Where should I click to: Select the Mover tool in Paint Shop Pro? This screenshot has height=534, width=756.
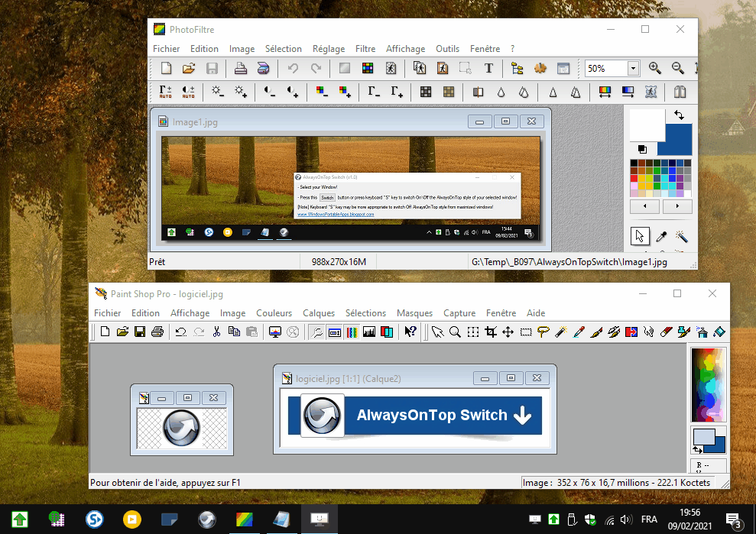tap(508, 332)
